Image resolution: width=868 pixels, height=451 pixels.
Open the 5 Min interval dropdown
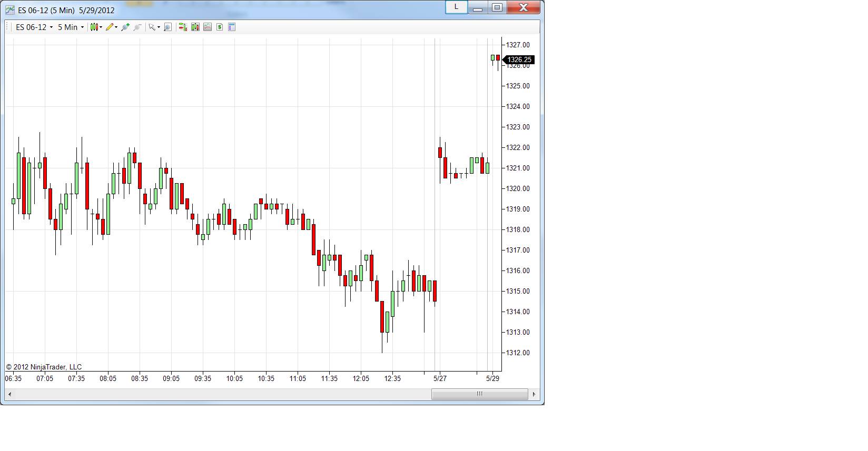(x=71, y=27)
